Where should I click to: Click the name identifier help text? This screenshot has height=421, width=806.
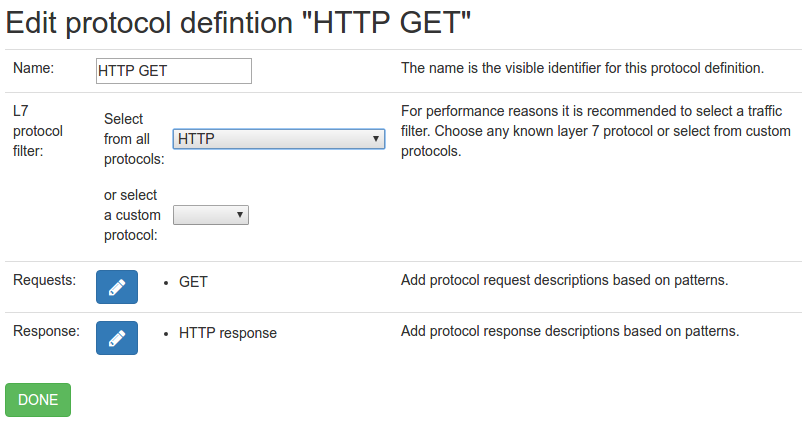pyautogui.click(x=582, y=68)
